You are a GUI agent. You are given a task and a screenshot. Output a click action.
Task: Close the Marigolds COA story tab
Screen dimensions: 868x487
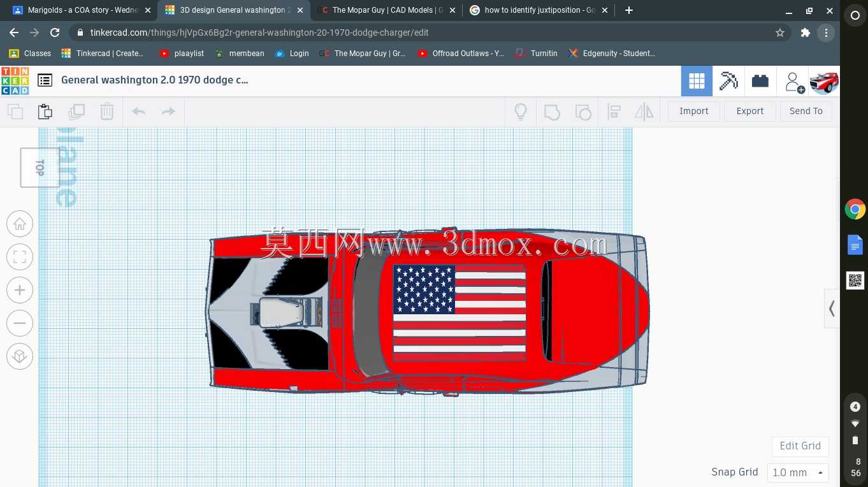point(148,10)
